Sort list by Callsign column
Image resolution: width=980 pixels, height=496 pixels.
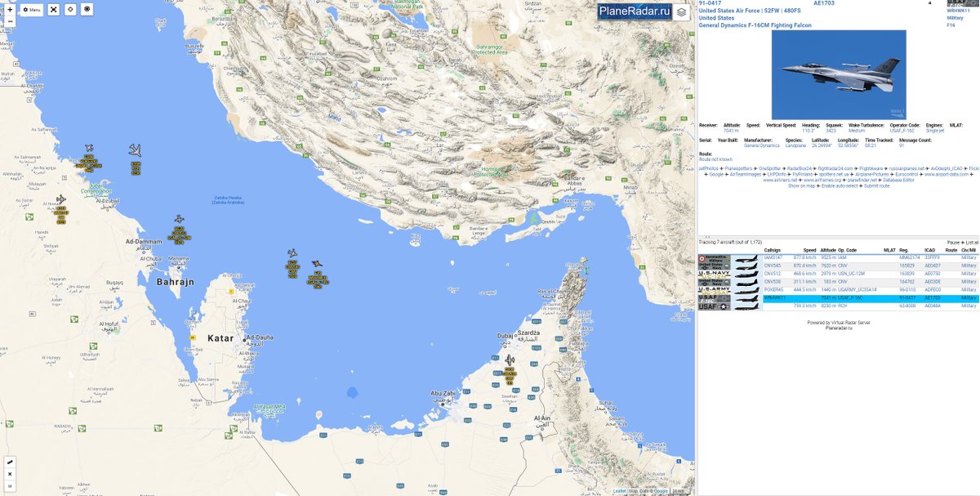[773, 250]
